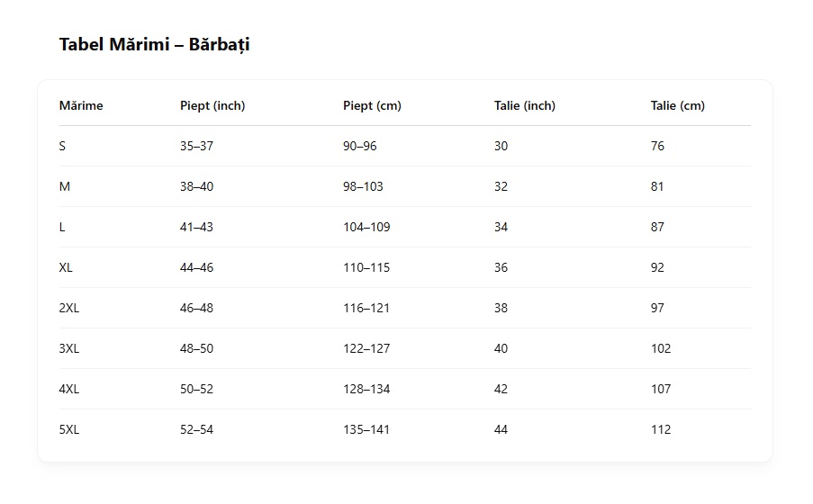
Task: Click the M size row label
Action: 64,186
